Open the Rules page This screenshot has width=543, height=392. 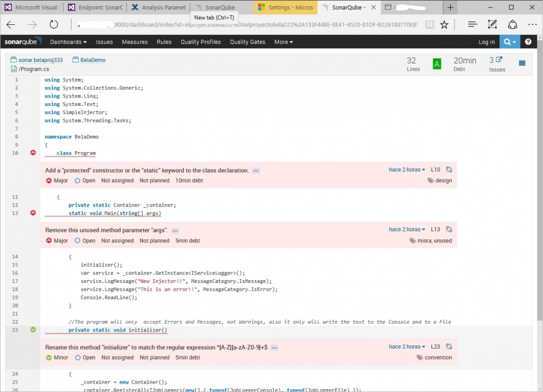164,42
